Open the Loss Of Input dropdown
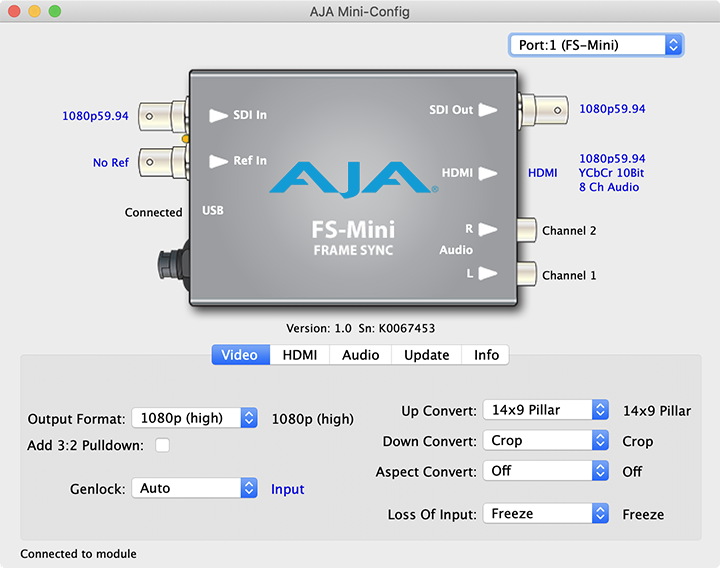 pos(545,514)
